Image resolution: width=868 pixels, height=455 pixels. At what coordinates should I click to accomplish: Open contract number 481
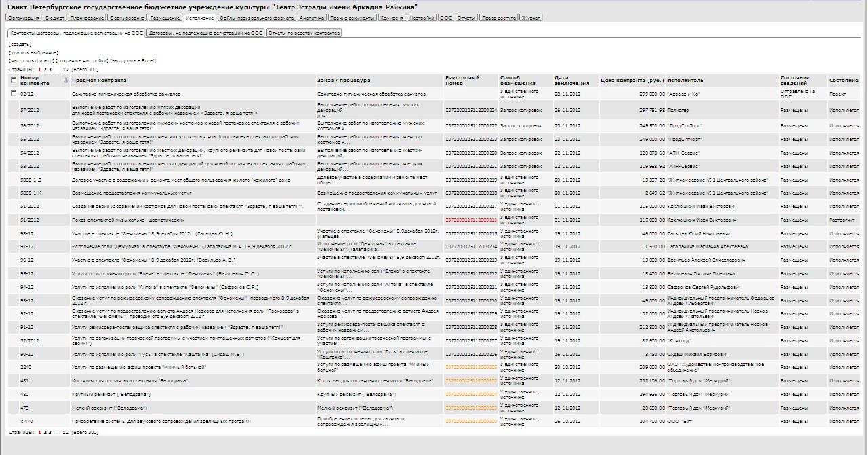click(x=24, y=381)
